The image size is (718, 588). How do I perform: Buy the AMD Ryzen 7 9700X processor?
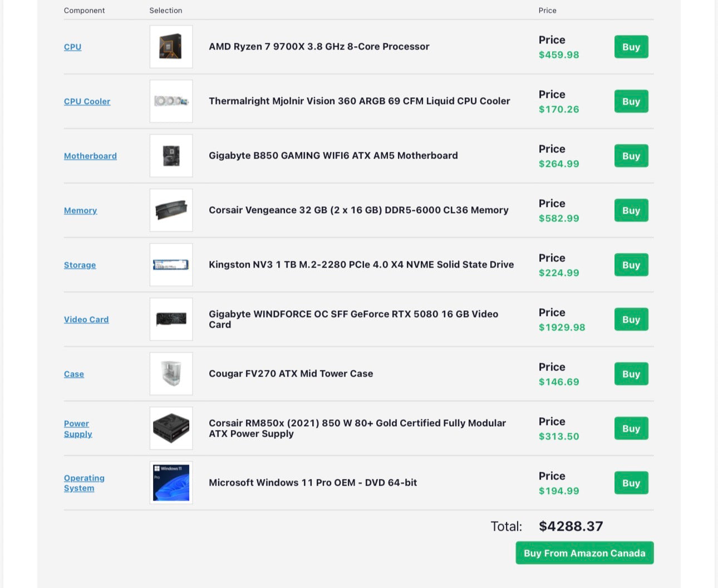tap(631, 47)
